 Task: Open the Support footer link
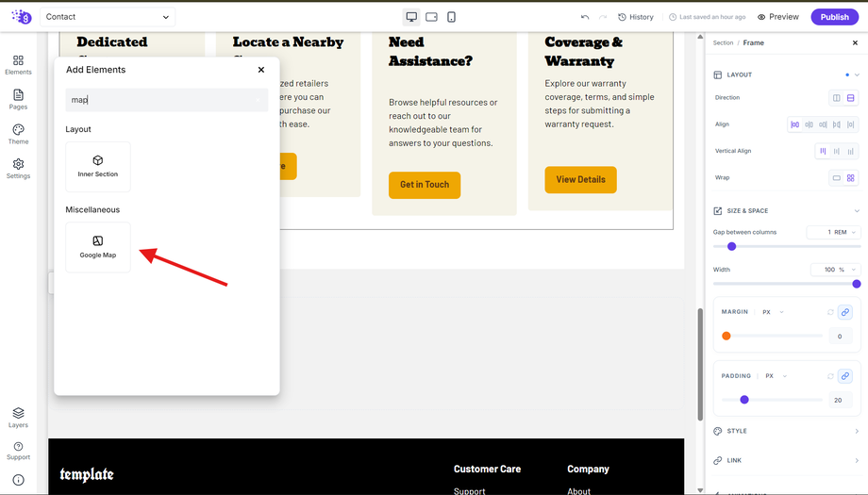pyautogui.click(x=470, y=490)
